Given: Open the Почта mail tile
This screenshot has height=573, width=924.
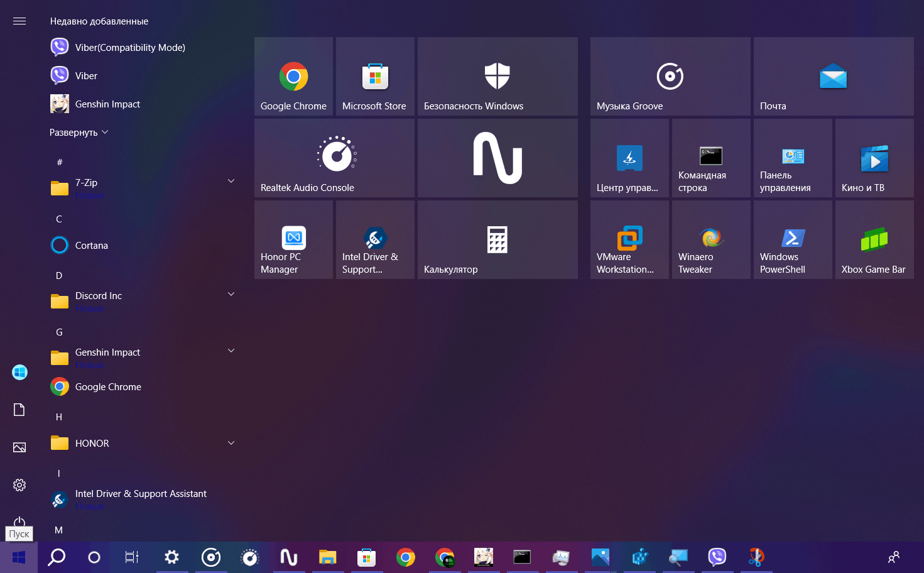Looking at the screenshot, I should point(834,76).
